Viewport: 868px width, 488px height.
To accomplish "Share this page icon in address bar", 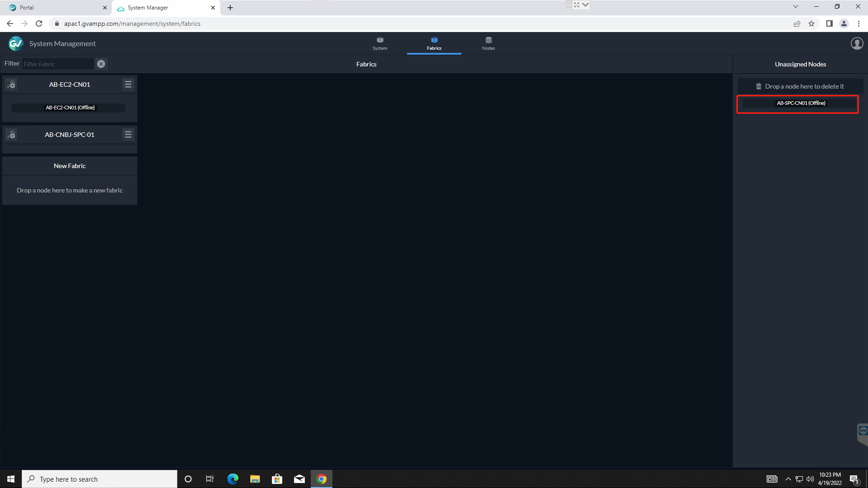I will pyautogui.click(x=797, y=24).
